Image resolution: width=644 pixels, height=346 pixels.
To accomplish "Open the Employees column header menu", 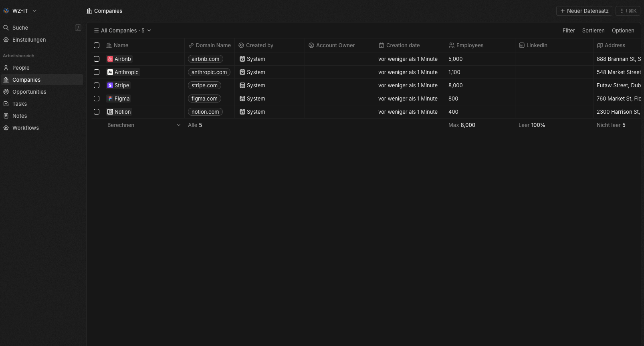I will click(x=480, y=45).
